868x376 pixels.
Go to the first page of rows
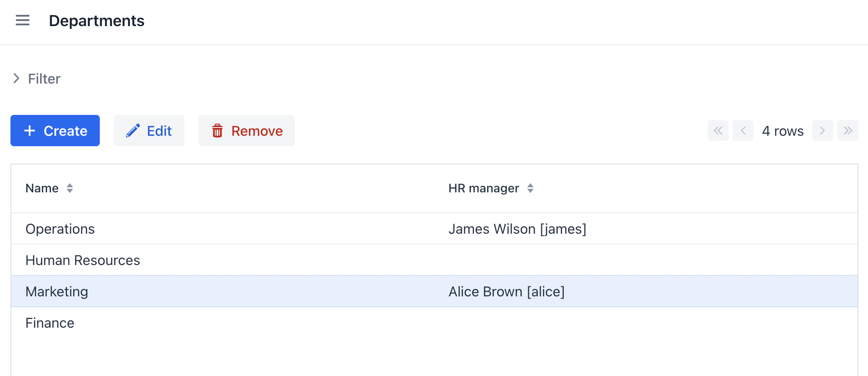718,131
